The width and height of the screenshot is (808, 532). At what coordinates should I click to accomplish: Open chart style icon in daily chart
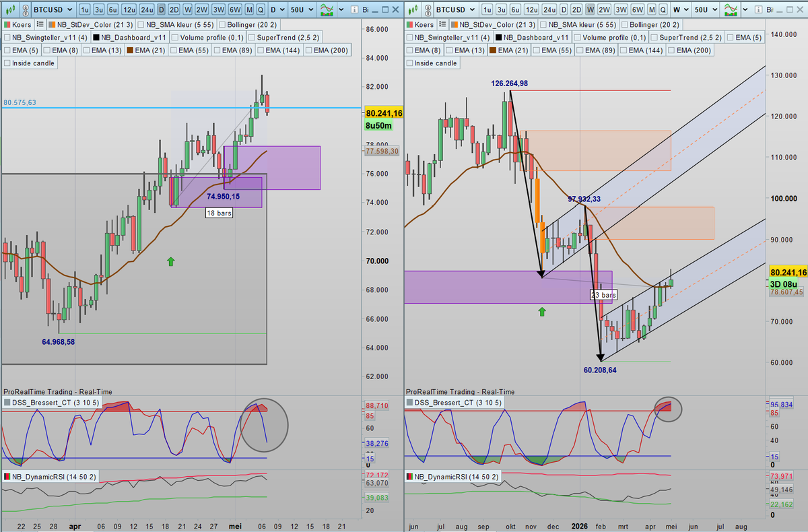coord(11,10)
